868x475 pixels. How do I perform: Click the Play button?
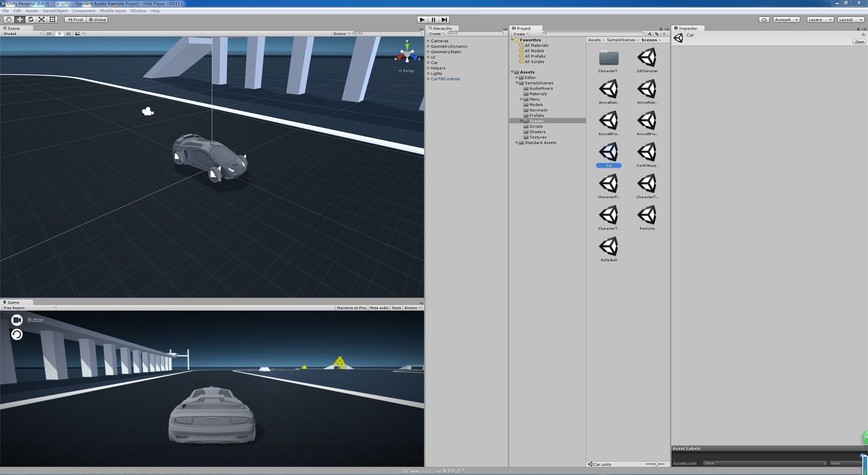coord(422,20)
